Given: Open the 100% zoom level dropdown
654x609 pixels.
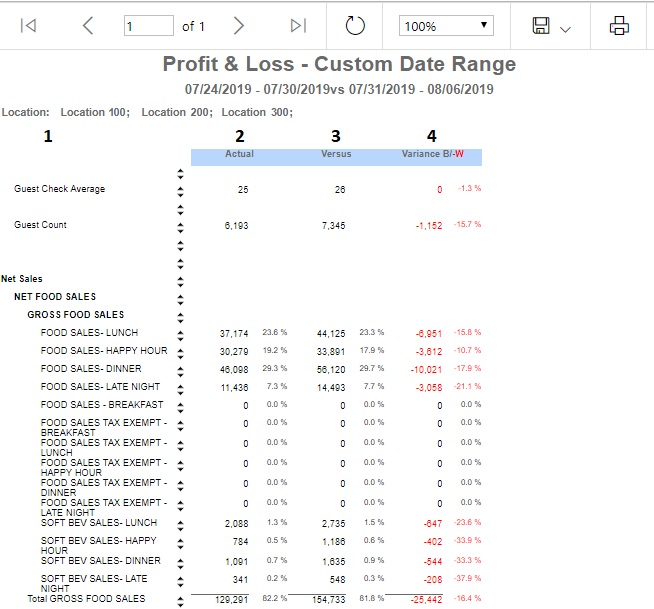Looking at the screenshot, I should click(x=446, y=26).
